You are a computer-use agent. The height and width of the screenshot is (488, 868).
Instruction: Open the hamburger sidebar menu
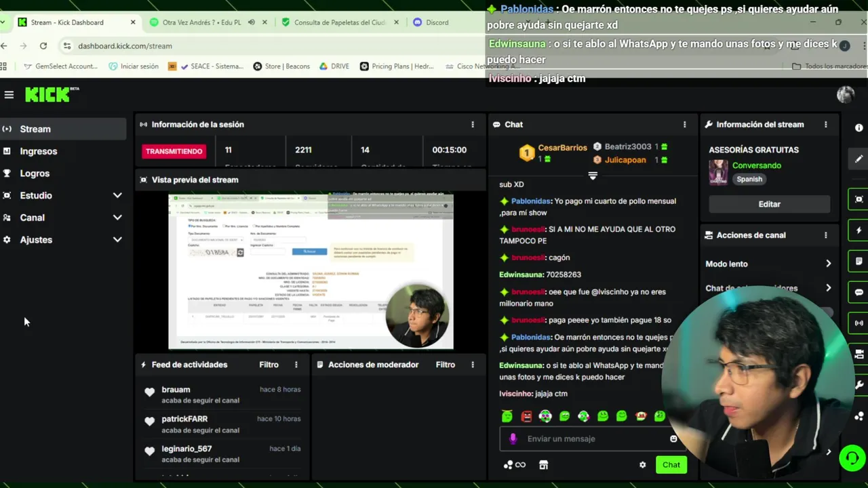click(9, 95)
